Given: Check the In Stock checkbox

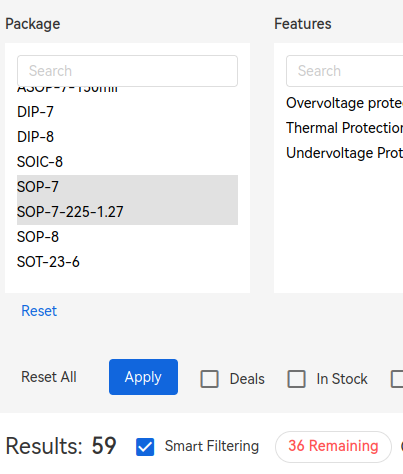Looking at the screenshot, I should coord(296,379).
